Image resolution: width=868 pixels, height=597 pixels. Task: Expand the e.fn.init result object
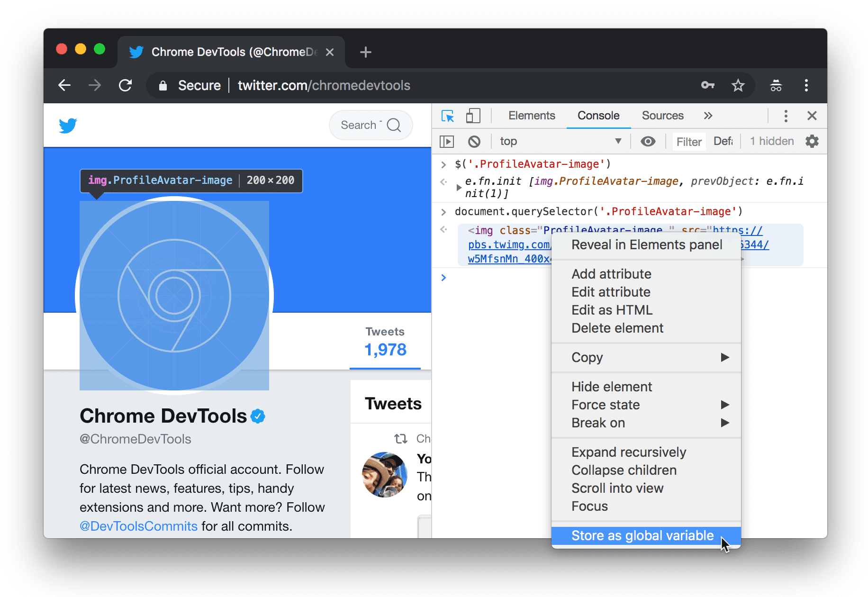(458, 188)
